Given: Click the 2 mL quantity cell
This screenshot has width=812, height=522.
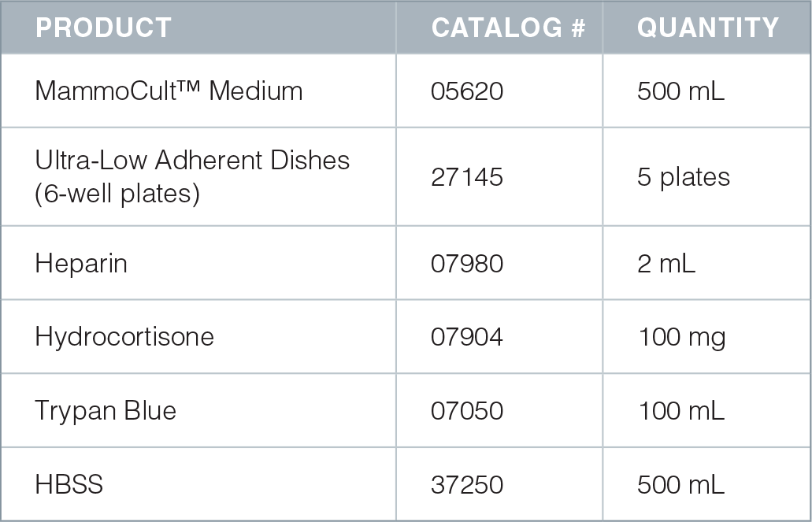Looking at the screenshot, I should coord(666,263).
